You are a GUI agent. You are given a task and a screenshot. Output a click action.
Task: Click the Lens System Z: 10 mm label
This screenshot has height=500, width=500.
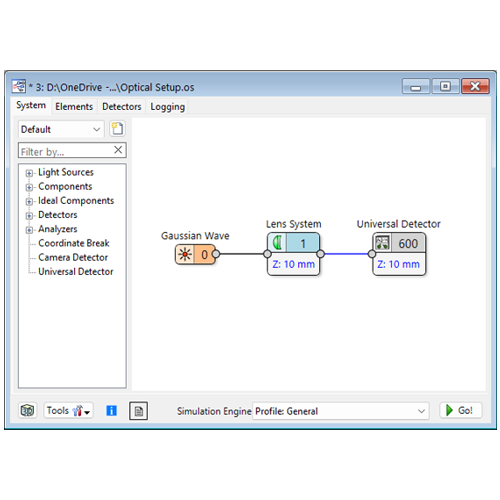click(294, 264)
